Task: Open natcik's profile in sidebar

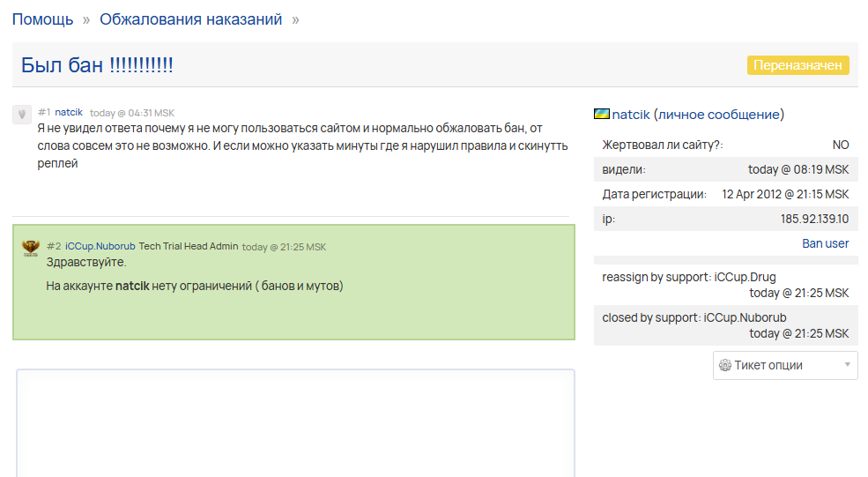Action: 630,115
